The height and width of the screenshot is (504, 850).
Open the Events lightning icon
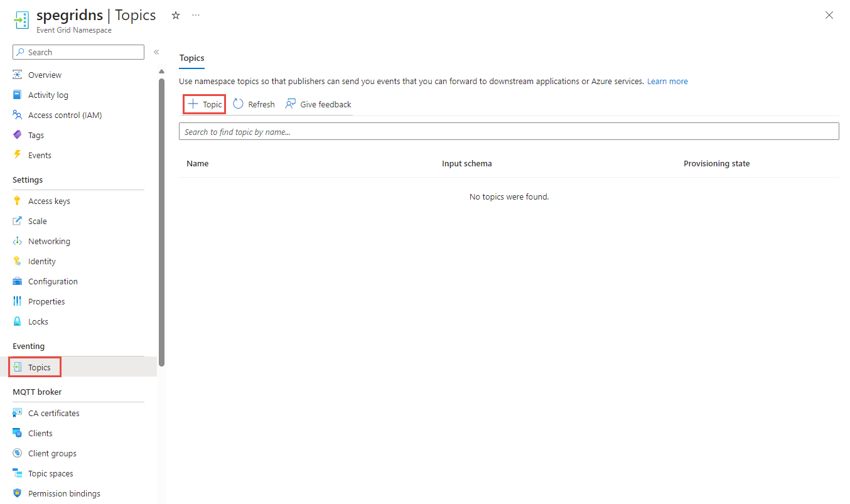(18, 155)
